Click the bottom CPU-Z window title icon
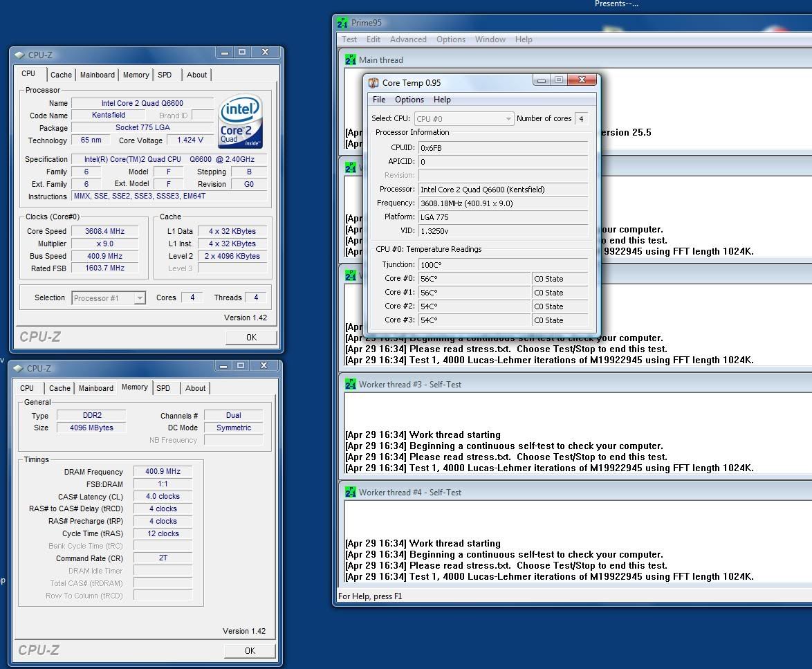 19,368
